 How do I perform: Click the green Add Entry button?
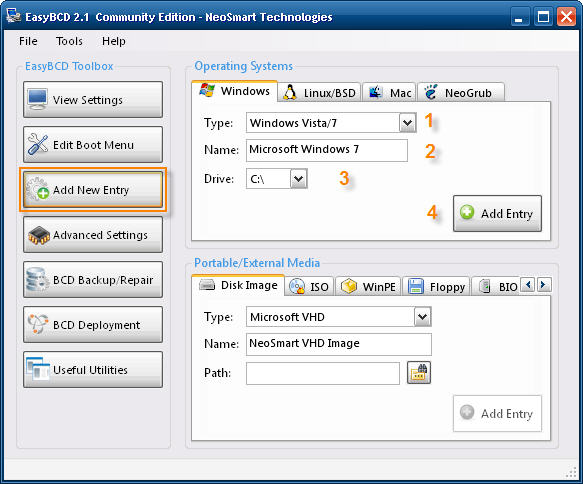tap(497, 213)
